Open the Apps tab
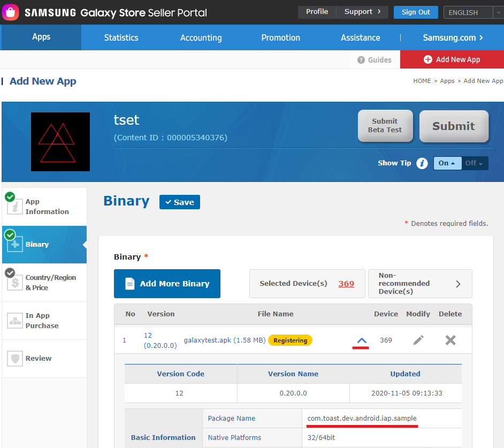The height and width of the screenshot is (448, 504). [x=41, y=37]
